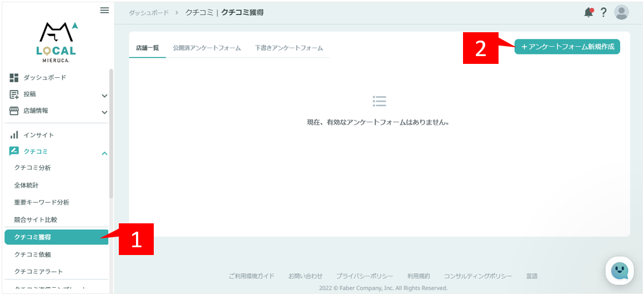Viewport: 644px width, 295px height.
Task: Click the クチコミ review icon
Action: [14, 151]
